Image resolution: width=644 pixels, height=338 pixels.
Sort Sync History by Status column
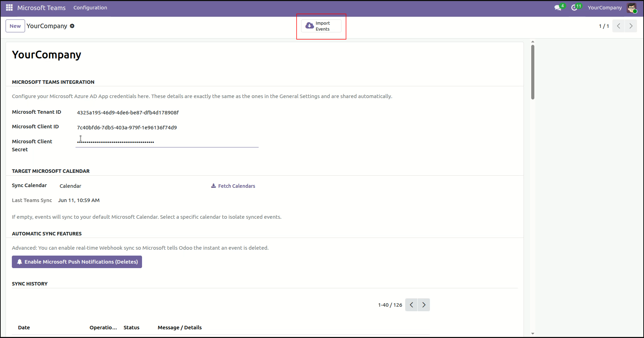click(x=132, y=328)
